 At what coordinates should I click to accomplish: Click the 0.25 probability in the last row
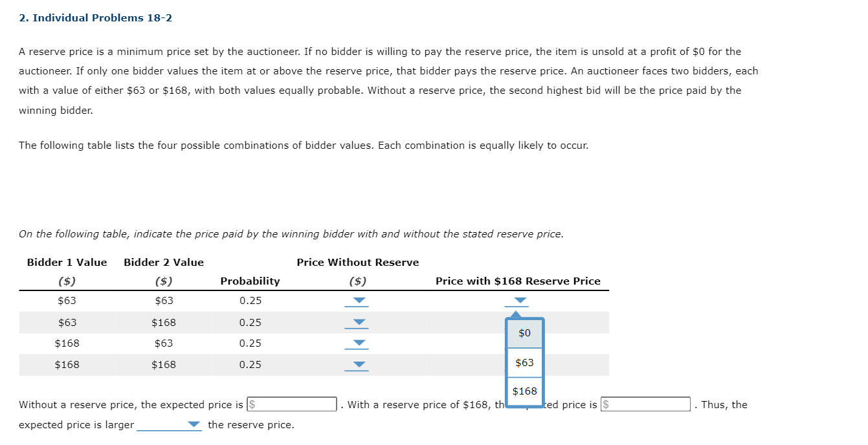click(x=250, y=365)
